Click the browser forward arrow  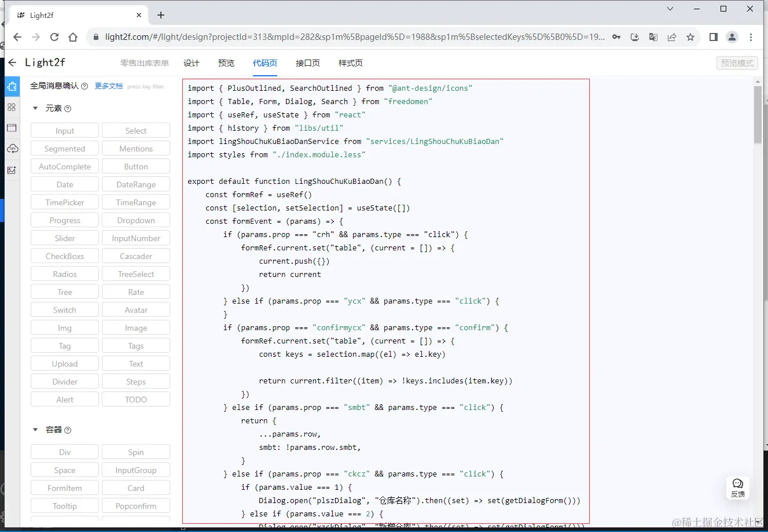tap(36, 37)
